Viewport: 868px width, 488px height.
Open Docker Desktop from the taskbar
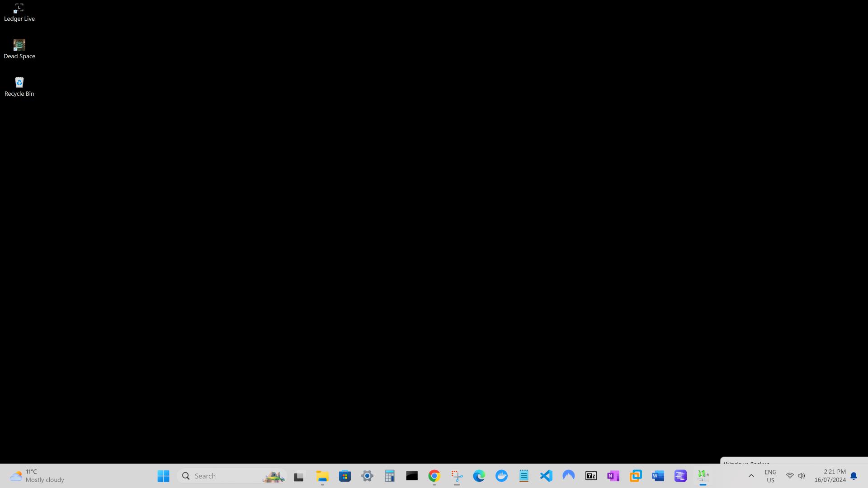(501, 476)
